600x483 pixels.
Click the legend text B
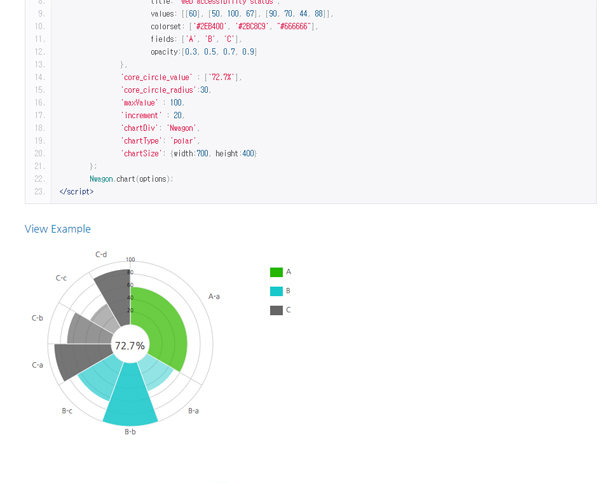[288, 291]
